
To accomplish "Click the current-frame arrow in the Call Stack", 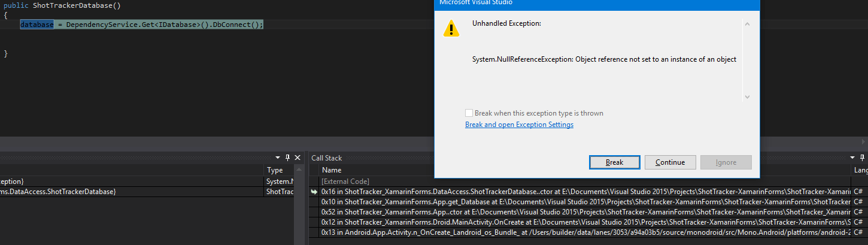I will tap(314, 192).
